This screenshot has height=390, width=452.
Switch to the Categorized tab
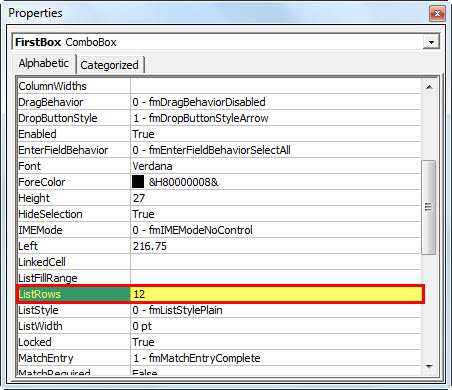tap(109, 65)
